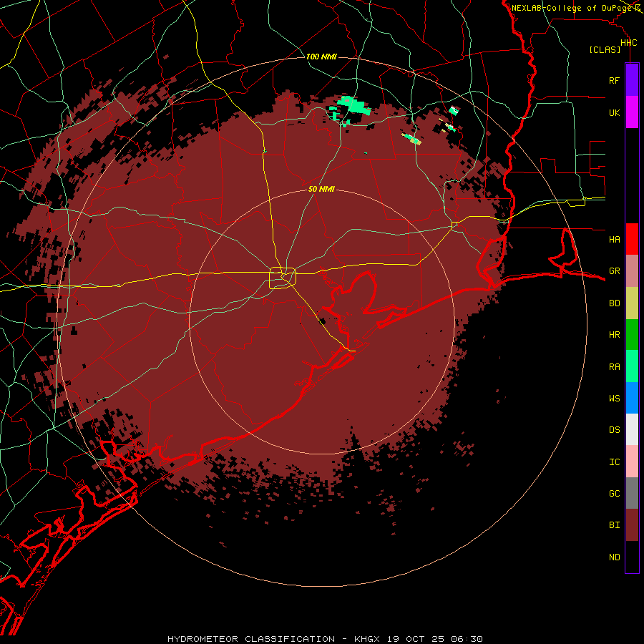This screenshot has width=644, height=644.
Task: Click the GC legend label
Action: coord(614,493)
